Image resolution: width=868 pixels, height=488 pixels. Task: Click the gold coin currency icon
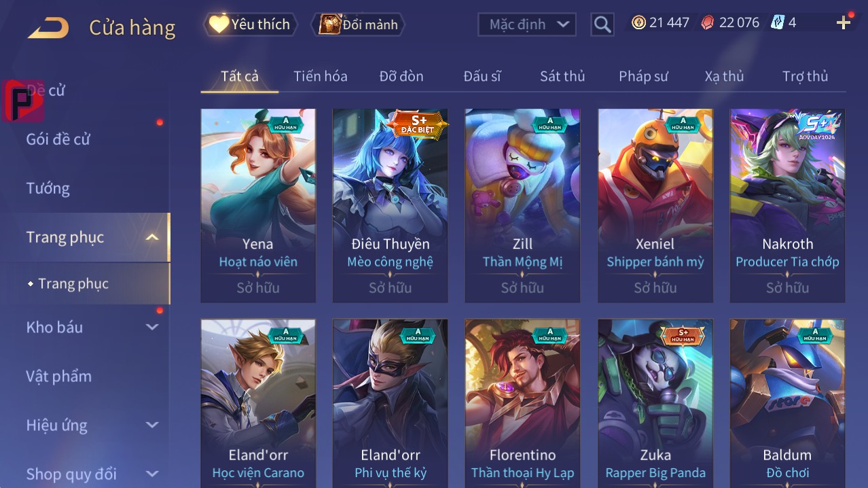pos(638,22)
